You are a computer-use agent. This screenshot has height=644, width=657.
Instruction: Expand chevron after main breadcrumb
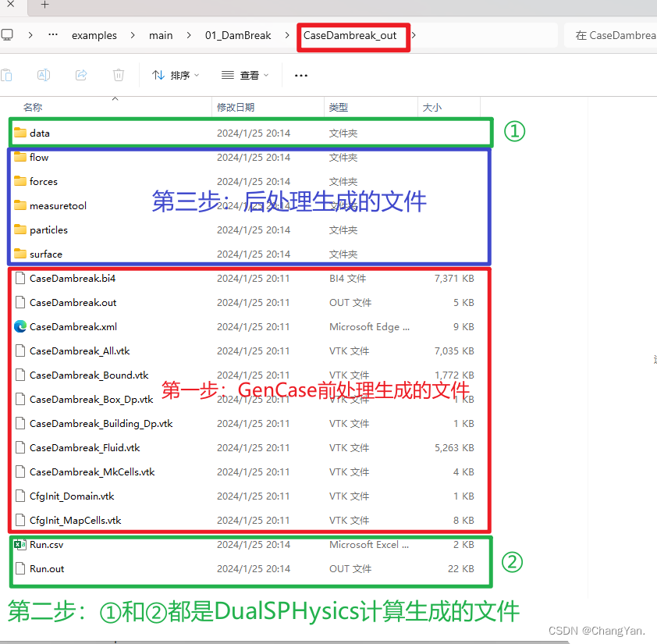point(189,35)
